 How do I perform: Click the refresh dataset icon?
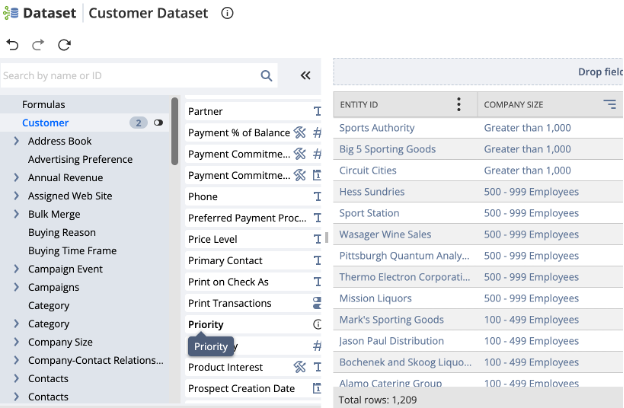coord(64,45)
